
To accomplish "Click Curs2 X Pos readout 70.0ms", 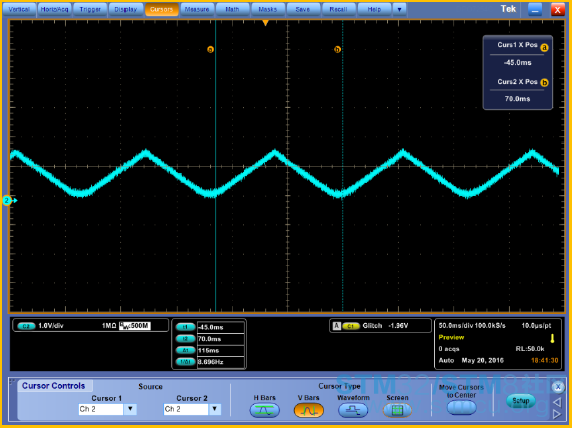I will click(x=517, y=99).
